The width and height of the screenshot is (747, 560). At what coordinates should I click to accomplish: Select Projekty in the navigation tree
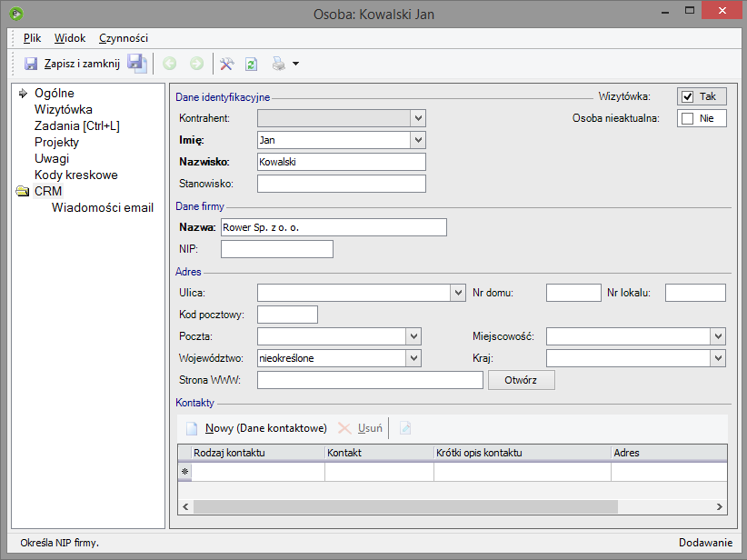coord(56,142)
